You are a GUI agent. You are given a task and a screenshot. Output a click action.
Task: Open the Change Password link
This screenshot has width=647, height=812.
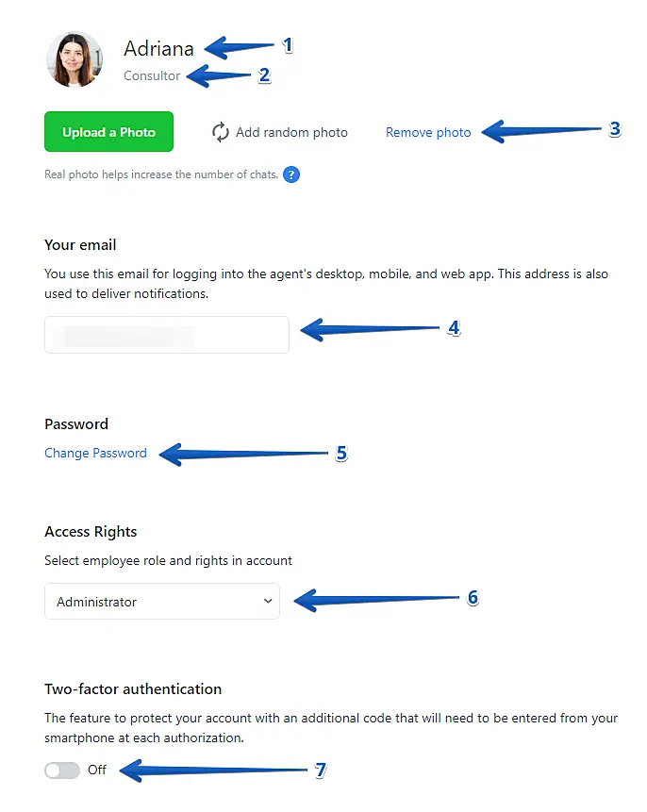pyautogui.click(x=95, y=453)
